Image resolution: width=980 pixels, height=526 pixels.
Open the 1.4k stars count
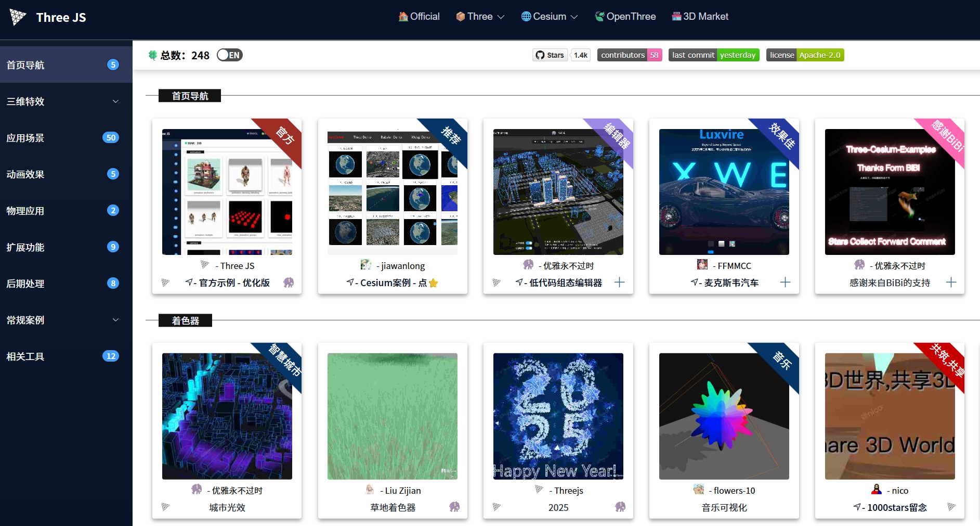581,55
